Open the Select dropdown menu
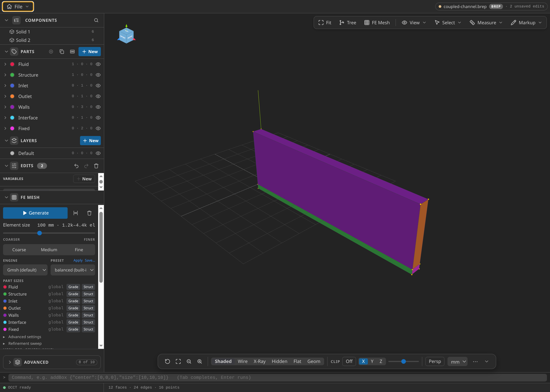The width and height of the screenshot is (550, 392). 448,23
